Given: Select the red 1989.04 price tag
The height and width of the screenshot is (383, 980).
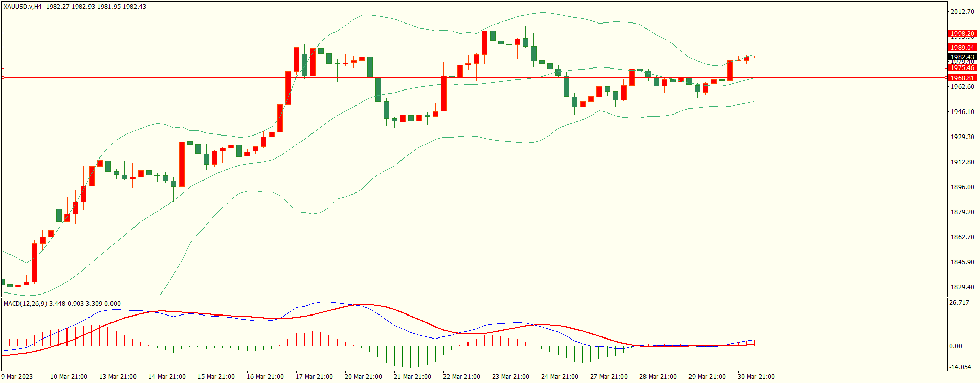Looking at the screenshot, I should tap(962, 48).
